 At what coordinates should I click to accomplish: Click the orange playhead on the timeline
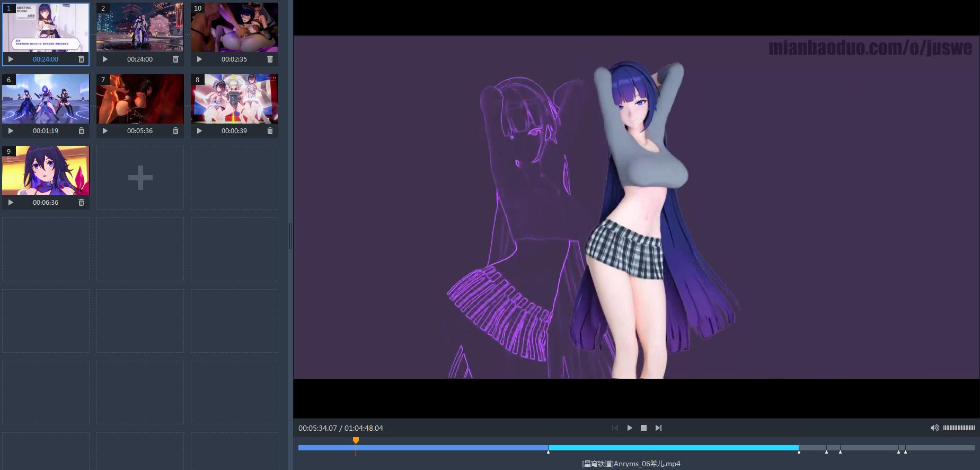(x=356, y=441)
